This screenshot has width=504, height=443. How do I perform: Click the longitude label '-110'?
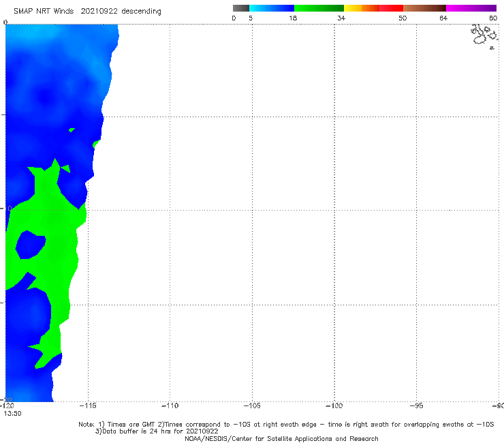170,406
